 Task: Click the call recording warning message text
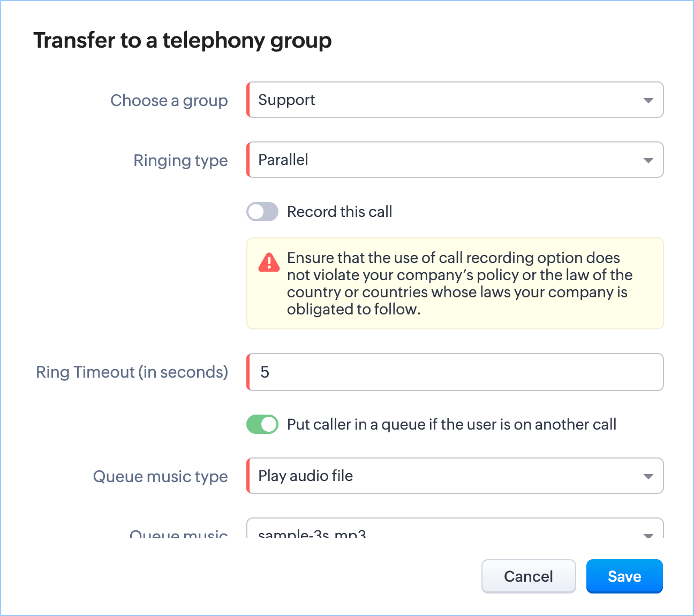point(459,283)
